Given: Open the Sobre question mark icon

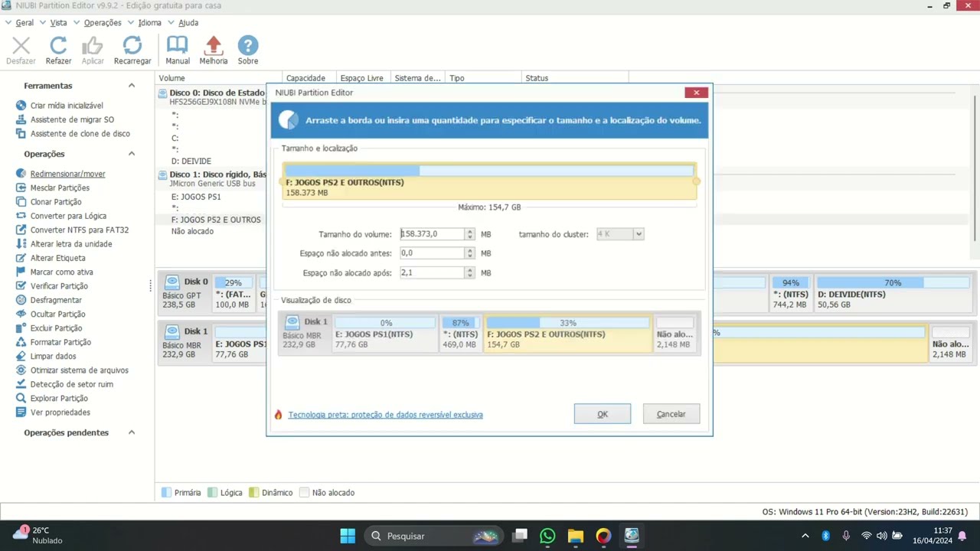Looking at the screenshot, I should (247, 46).
